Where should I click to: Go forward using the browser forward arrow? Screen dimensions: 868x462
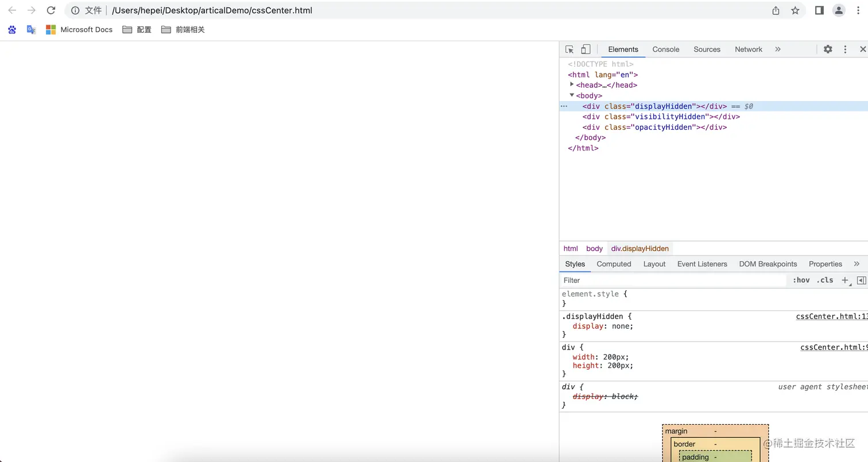pos(32,10)
